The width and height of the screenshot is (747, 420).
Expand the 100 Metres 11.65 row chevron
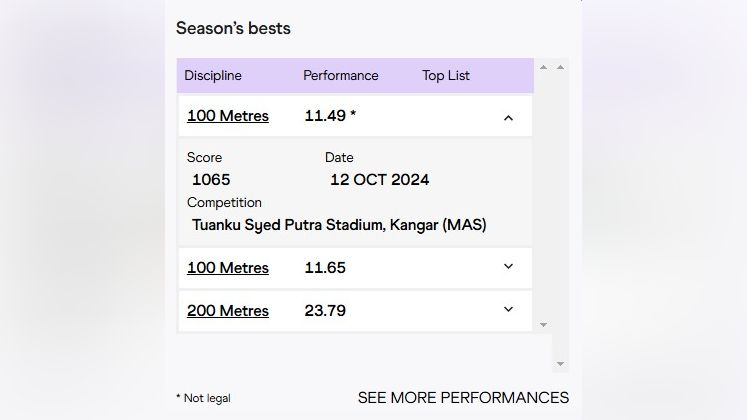[508, 267]
